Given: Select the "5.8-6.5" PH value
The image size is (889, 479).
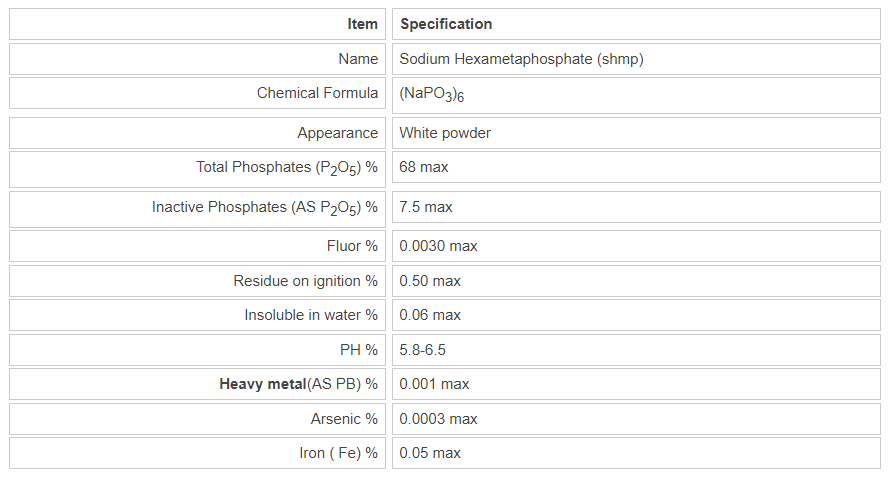Looking at the screenshot, I should tap(424, 350).
